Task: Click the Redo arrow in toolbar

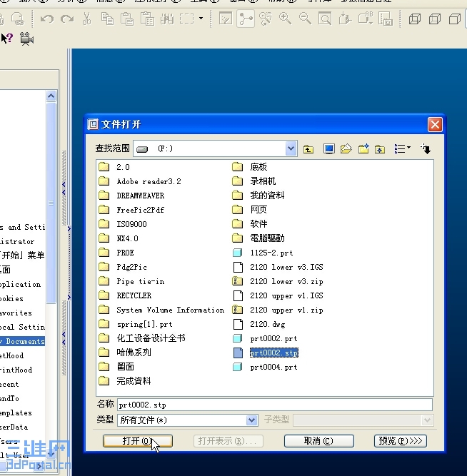Action: point(67,19)
